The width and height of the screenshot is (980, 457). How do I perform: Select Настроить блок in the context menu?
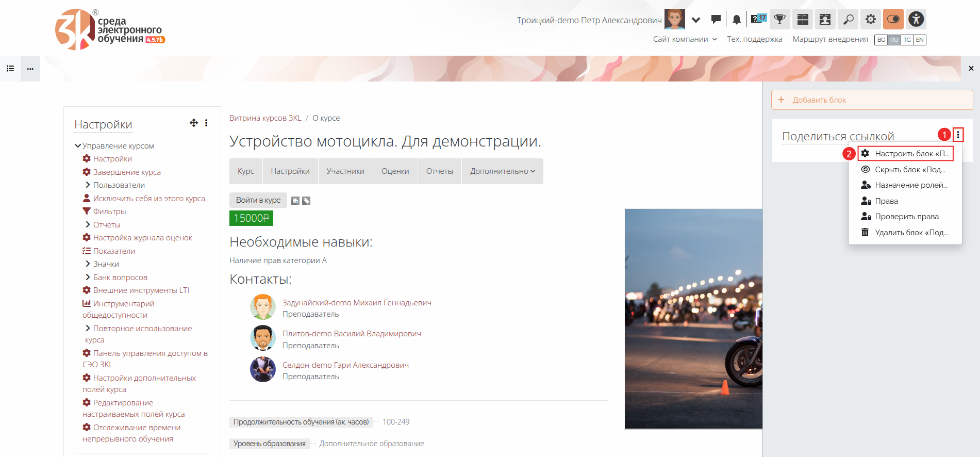[x=906, y=154]
